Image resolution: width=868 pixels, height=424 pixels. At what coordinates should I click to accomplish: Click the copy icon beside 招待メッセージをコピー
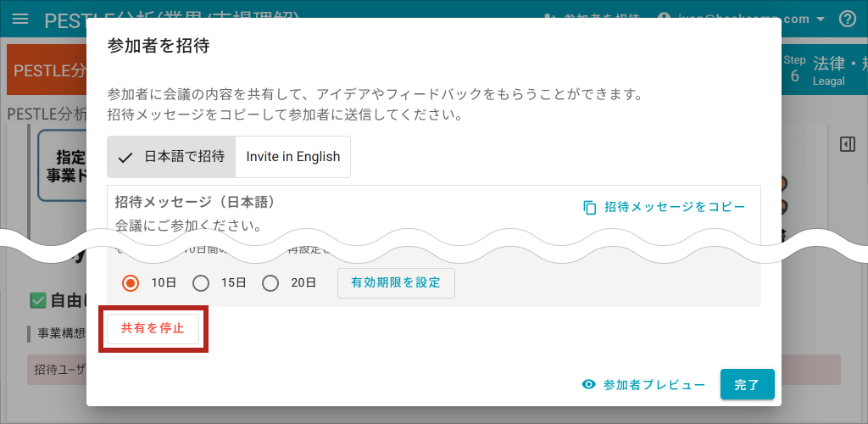click(x=590, y=208)
